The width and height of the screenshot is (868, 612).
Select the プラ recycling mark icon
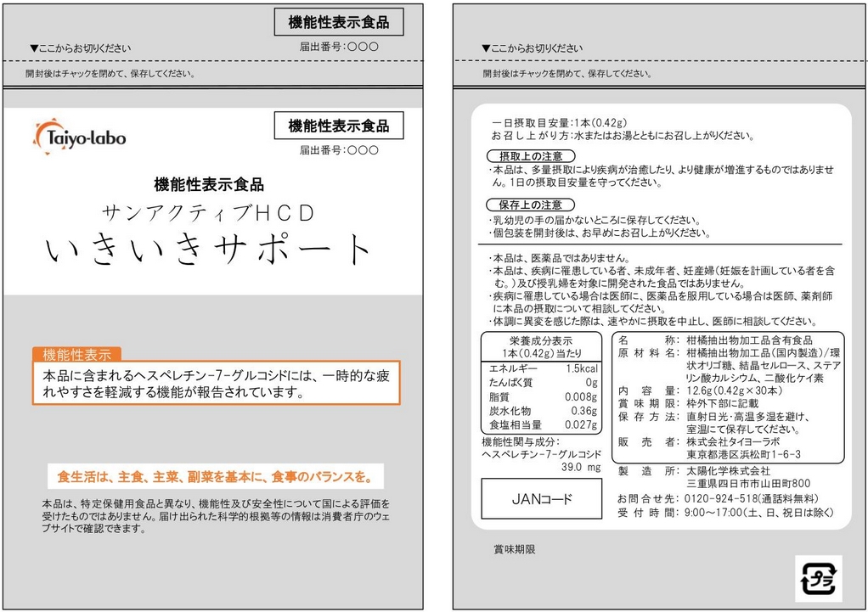click(x=818, y=577)
